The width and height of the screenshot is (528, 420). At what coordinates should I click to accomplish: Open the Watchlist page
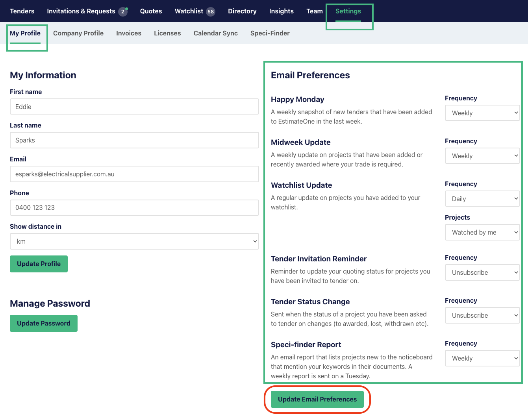point(189,11)
